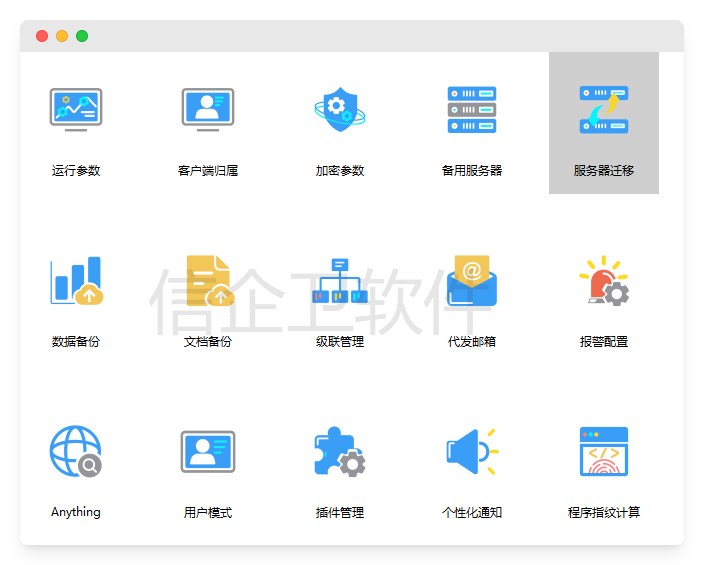
Task: Launch 数据备份 chart icon
Action: point(76,281)
